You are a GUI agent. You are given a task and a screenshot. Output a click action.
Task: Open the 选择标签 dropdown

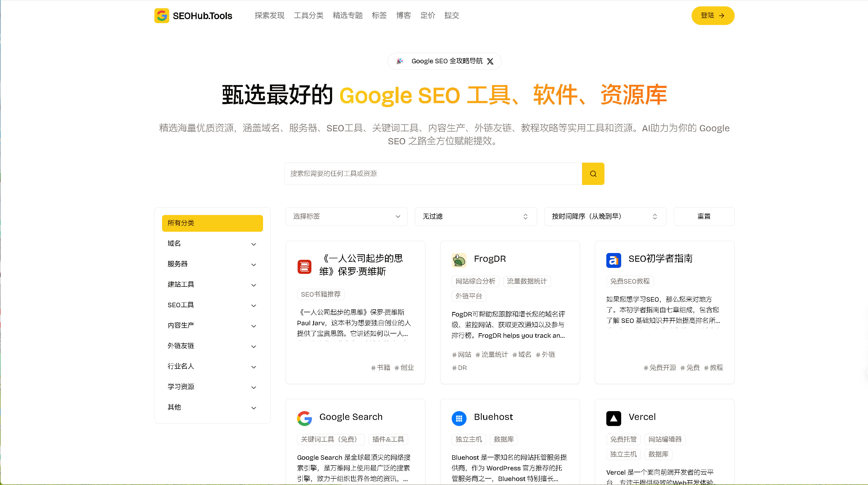pos(346,216)
